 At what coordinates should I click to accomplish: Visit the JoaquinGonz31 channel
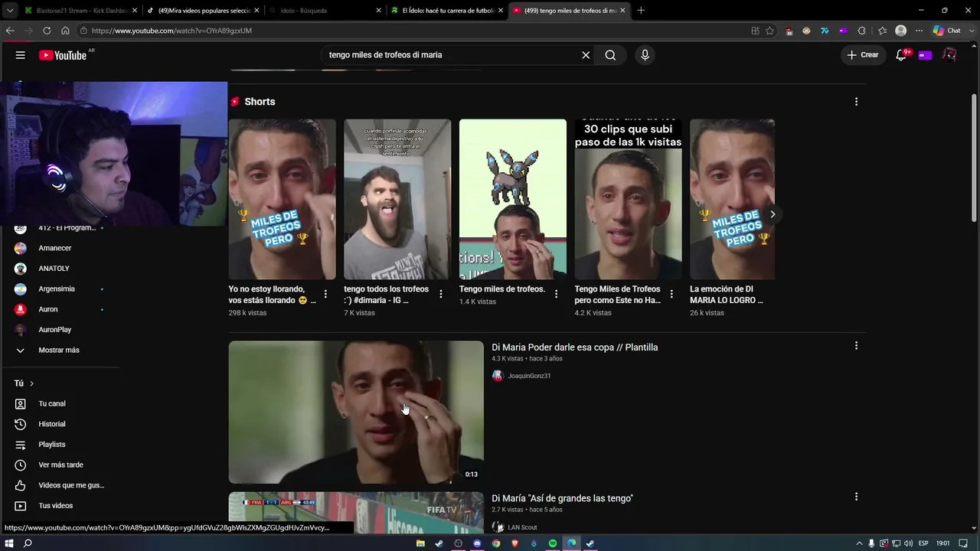point(529,376)
